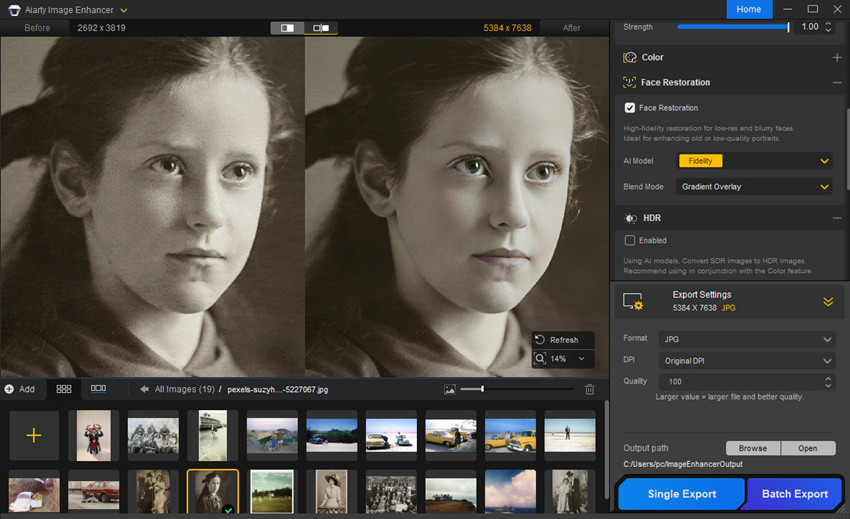Open the Format JPG dropdown
This screenshot has height=519, width=850.
pyautogui.click(x=746, y=339)
